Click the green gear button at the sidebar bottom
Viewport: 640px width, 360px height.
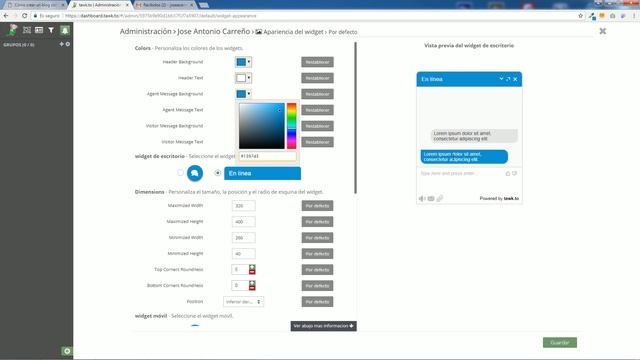(x=67, y=351)
